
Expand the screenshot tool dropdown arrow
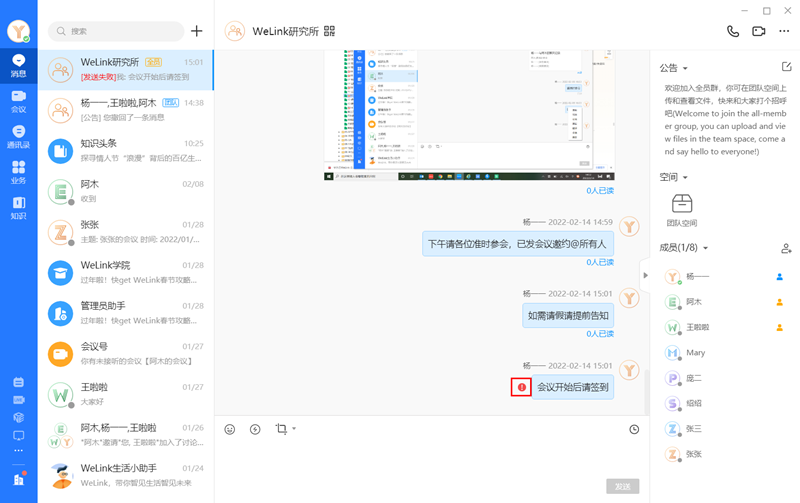tap(294, 429)
